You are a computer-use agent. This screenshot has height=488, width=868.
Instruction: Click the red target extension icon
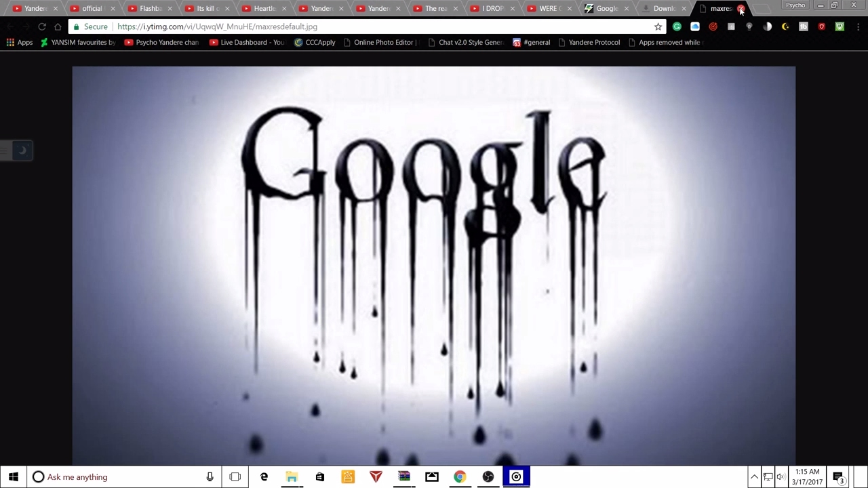tap(713, 26)
